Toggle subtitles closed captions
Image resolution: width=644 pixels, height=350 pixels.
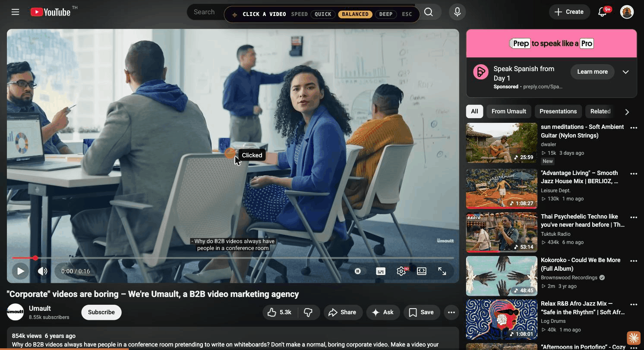point(381,271)
